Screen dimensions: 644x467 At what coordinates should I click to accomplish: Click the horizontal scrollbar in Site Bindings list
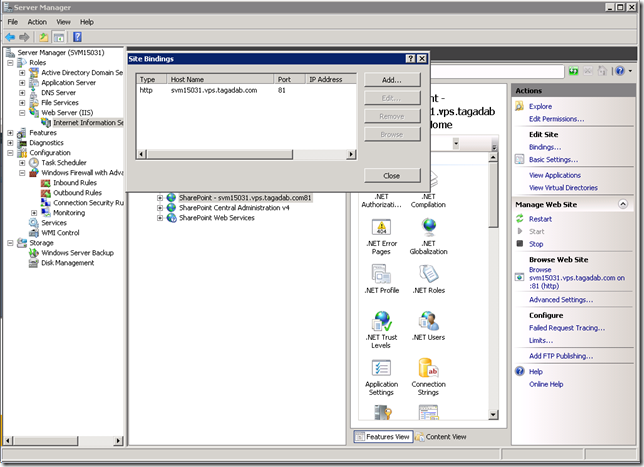pos(245,154)
